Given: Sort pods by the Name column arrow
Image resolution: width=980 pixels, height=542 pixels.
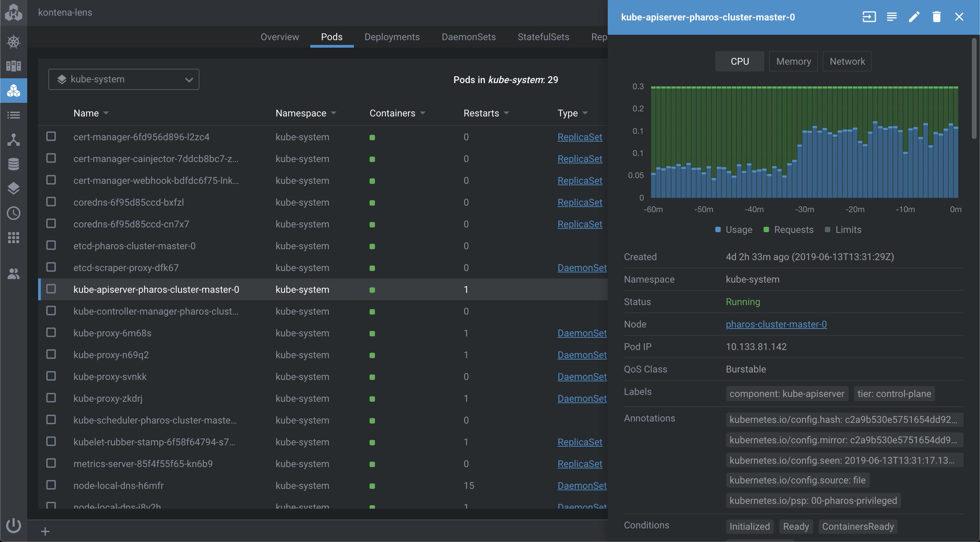Looking at the screenshot, I should (x=105, y=113).
